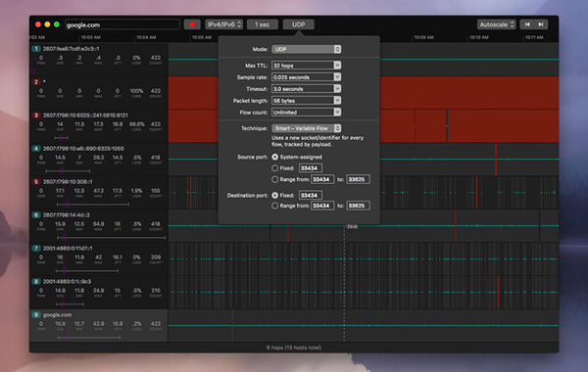Select host 2607:f798:14:4d::2 row label
This screenshot has height=372, width=588.
coord(67,215)
